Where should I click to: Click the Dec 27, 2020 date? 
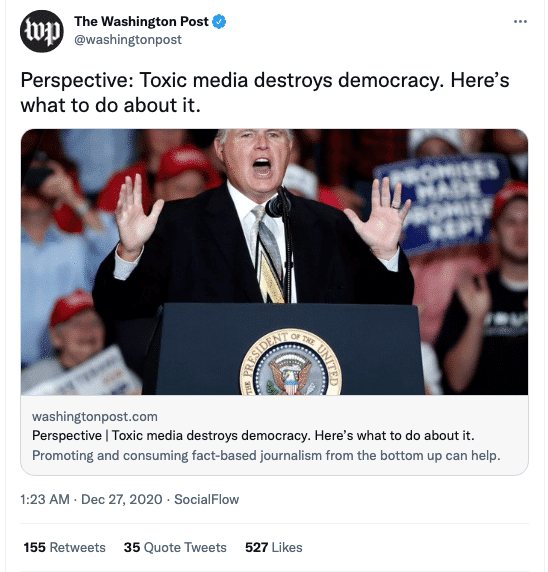tap(121, 499)
